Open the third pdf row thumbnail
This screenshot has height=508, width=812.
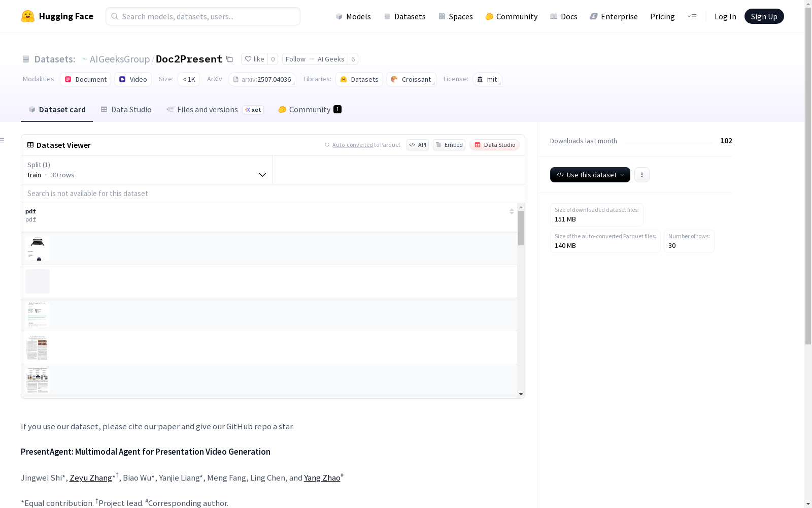(38, 314)
